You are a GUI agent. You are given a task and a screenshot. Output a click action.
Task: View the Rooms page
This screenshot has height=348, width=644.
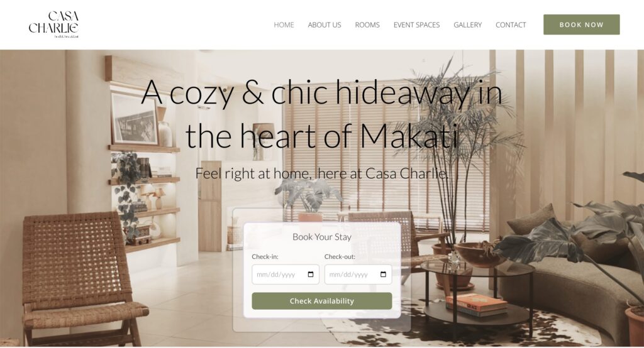[367, 25]
